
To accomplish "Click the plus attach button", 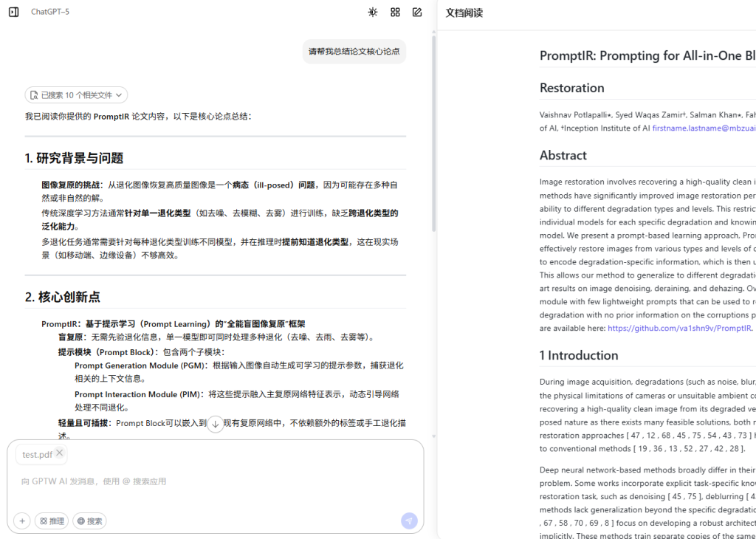I will 22,521.
